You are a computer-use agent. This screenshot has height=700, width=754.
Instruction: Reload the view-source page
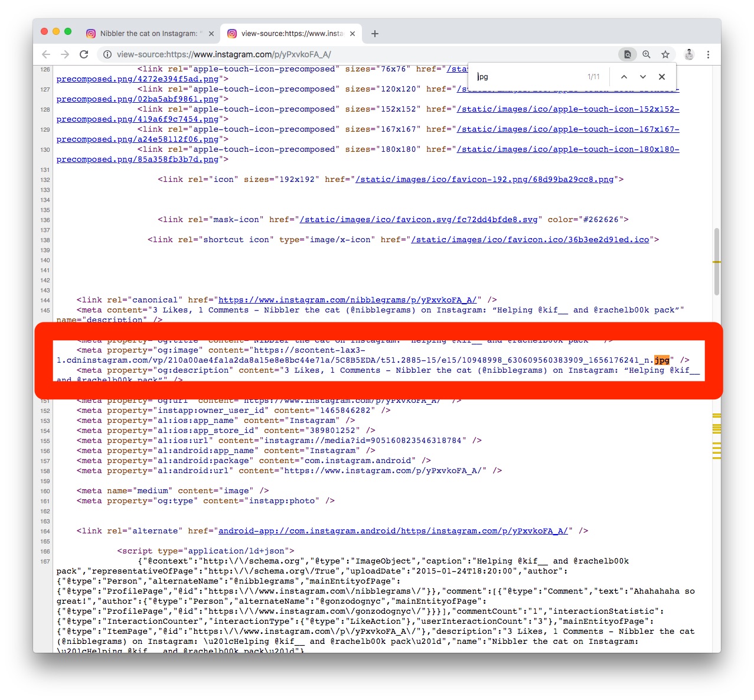[84, 54]
